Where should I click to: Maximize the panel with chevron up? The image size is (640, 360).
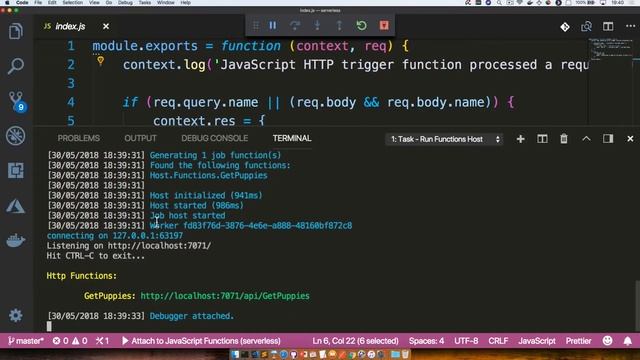pos(586,139)
